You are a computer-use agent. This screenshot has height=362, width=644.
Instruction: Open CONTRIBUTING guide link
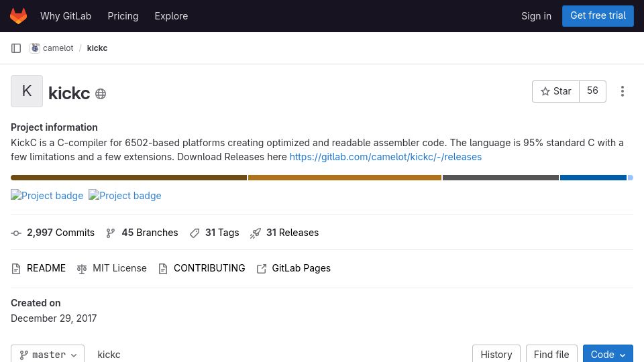coord(209,268)
